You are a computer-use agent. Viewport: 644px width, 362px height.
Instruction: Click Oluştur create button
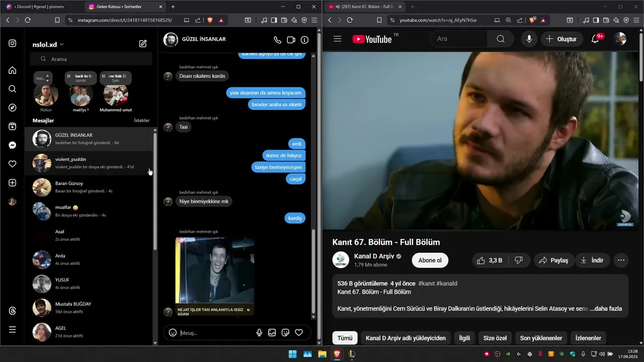point(561,39)
